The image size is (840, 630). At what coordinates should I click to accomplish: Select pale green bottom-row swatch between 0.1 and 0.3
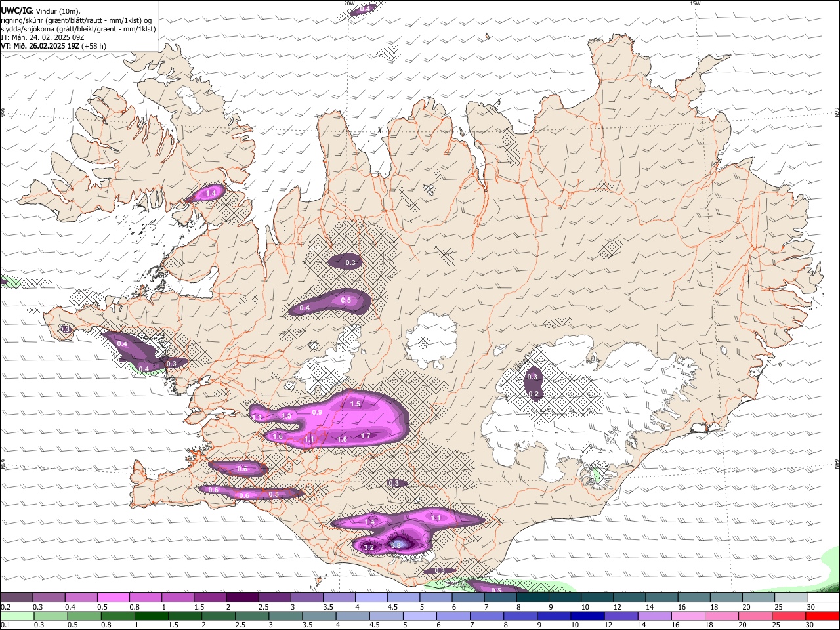[17, 616]
